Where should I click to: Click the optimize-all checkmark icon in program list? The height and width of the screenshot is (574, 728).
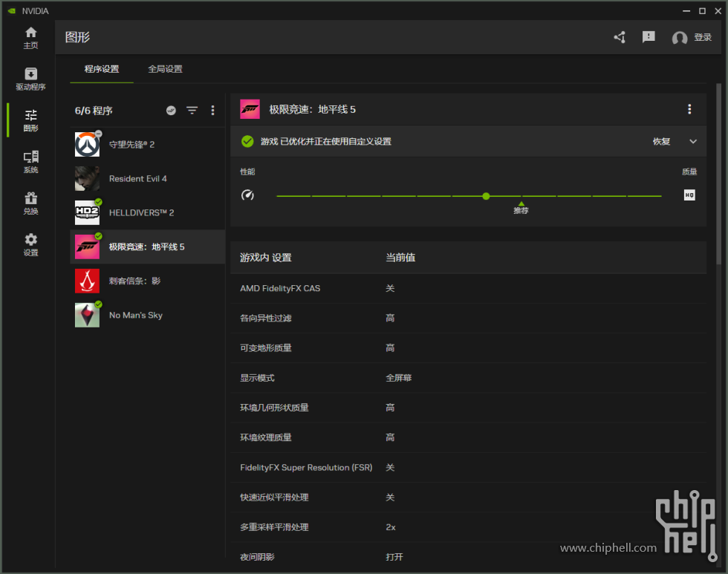[x=171, y=111]
